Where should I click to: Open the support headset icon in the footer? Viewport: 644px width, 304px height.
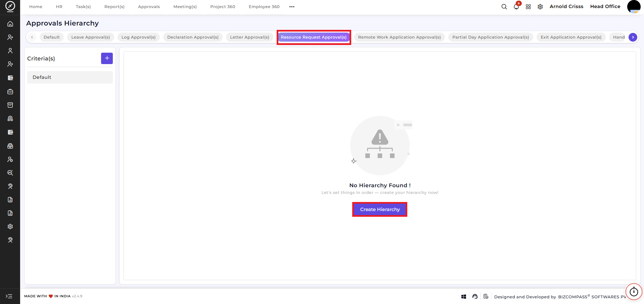pyautogui.click(x=475, y=296)
